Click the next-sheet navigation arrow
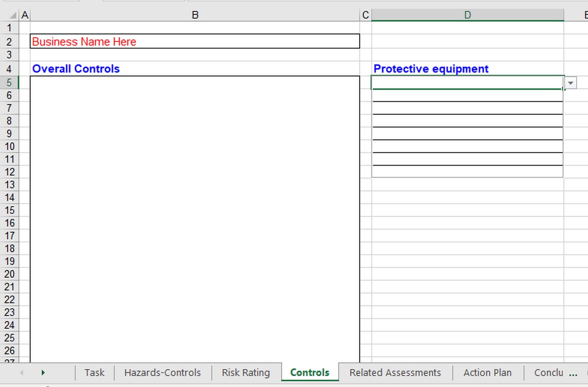The width and height of the screenshot is (588, 387). (x=44, y=372)
